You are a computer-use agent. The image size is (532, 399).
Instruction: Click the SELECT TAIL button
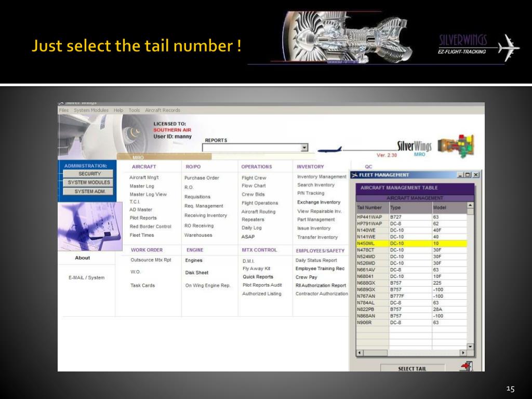pos(412,368)
